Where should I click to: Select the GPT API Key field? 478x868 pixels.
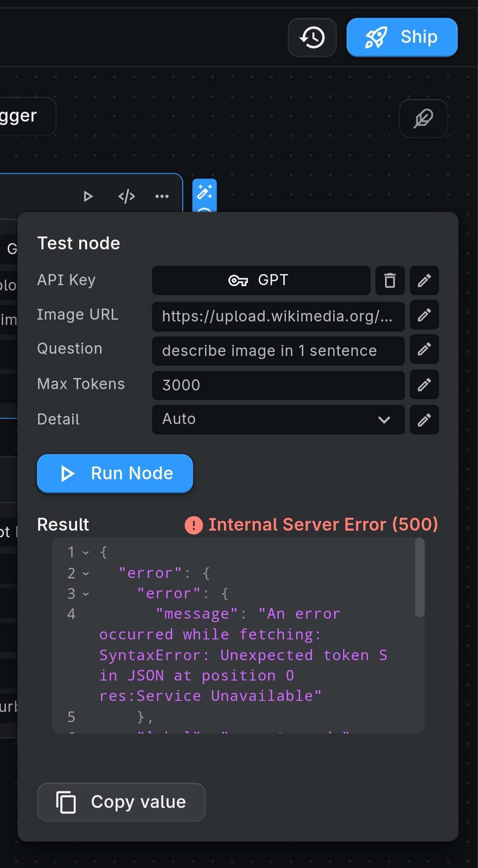(x=261, y=280)
